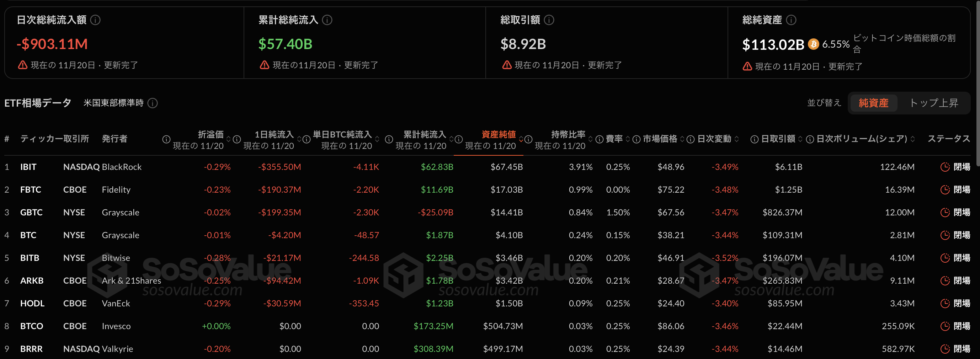
Task: Open the GBTC ticker row
Action: [31, 212]
